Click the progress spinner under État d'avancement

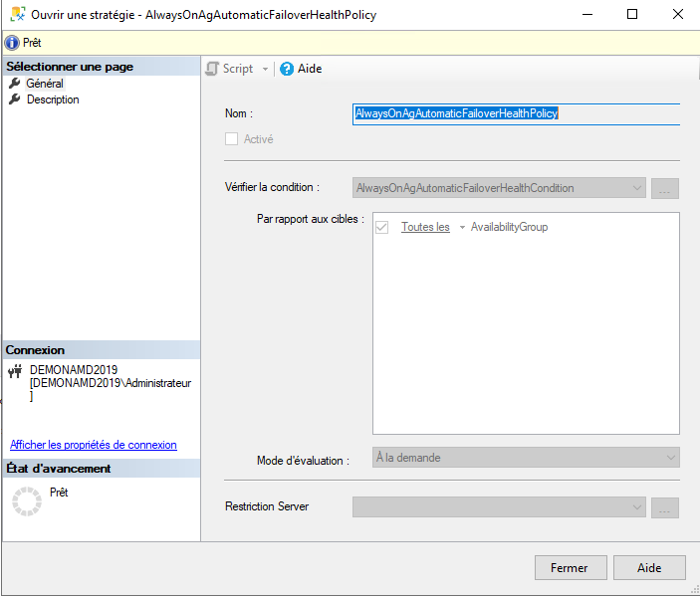[x=26, y=501]
